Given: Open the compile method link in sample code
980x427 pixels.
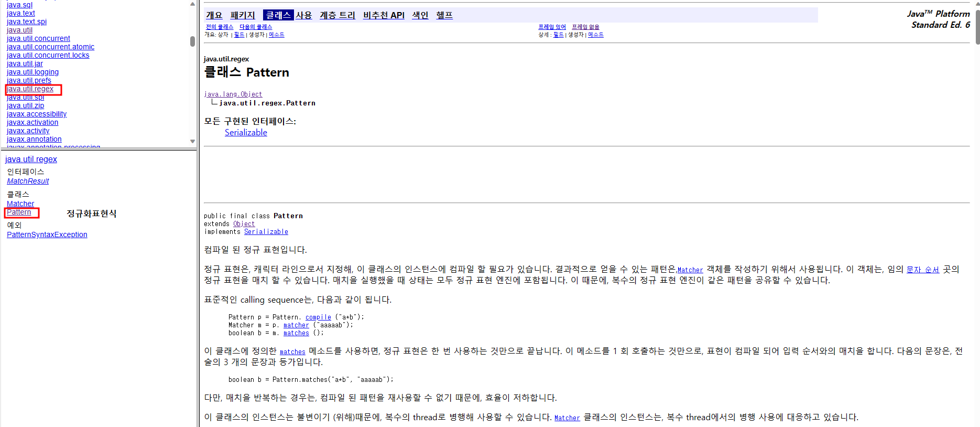Looking at the screenshot, I should 318,317.
